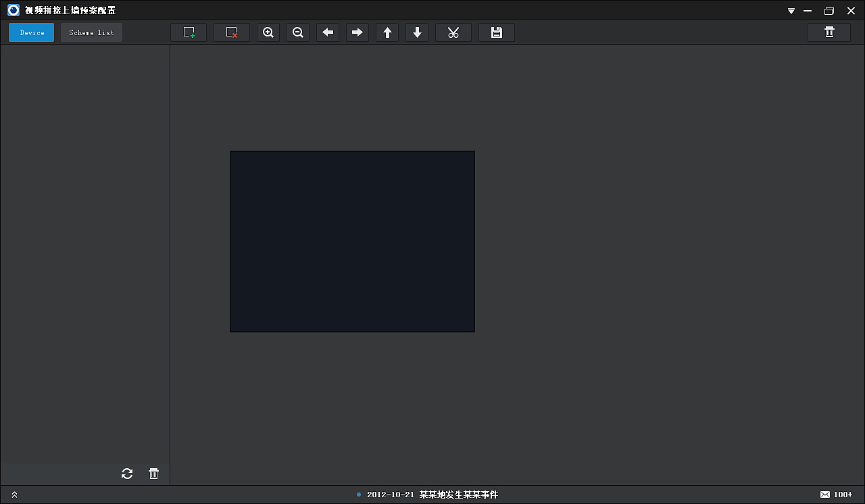The width and height of the screenshot is (865, 504).
Task: Expand the bottom bar with the double chevron
Action: (x=15, y=495)
